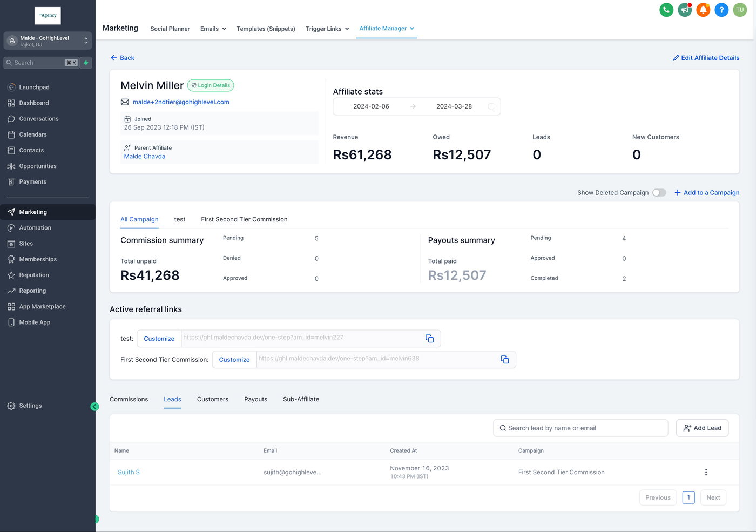
Task: Click the Search lead by name field
Action: (580, 428)
